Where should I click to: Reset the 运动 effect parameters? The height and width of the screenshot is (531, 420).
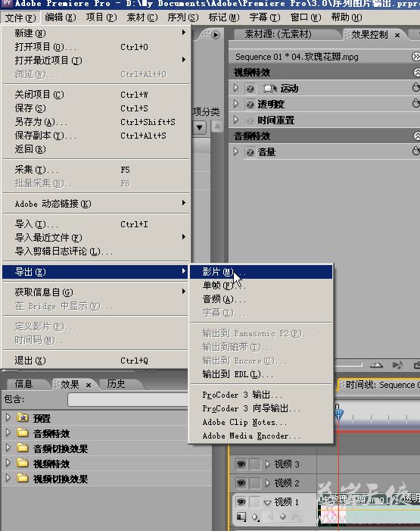416,87
